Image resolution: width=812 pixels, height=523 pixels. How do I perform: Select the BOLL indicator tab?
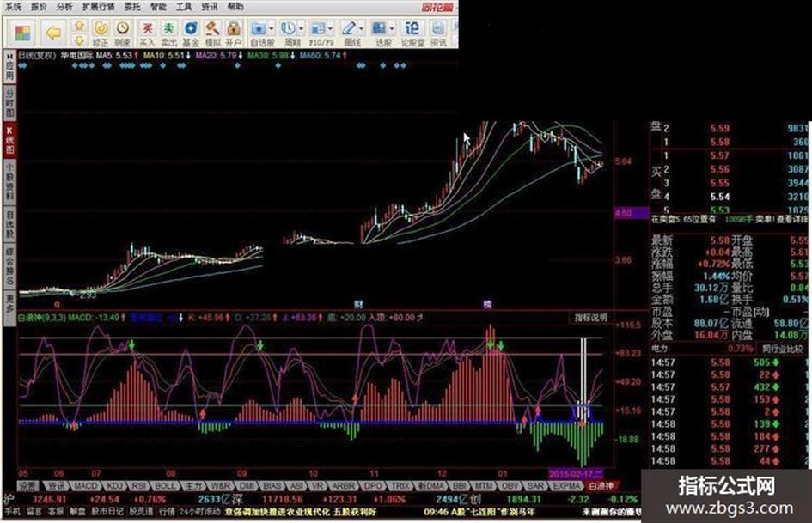[166, 486]
